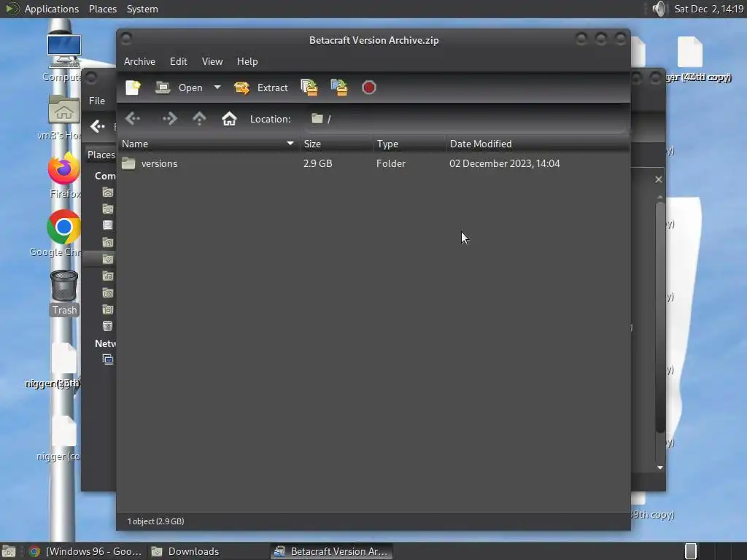Click the Places header in the background sidebar
Screen dimensions: 747x560
(101, 155)
